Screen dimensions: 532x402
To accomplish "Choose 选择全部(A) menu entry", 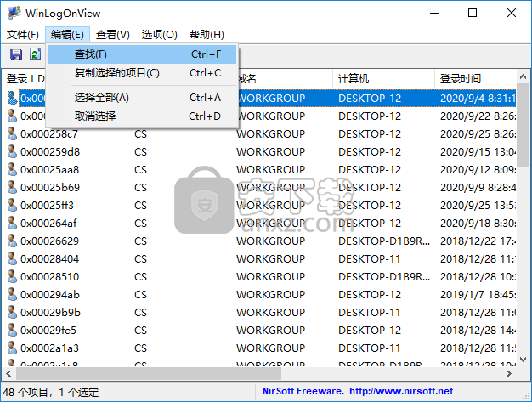I will [x=142, y=98].
